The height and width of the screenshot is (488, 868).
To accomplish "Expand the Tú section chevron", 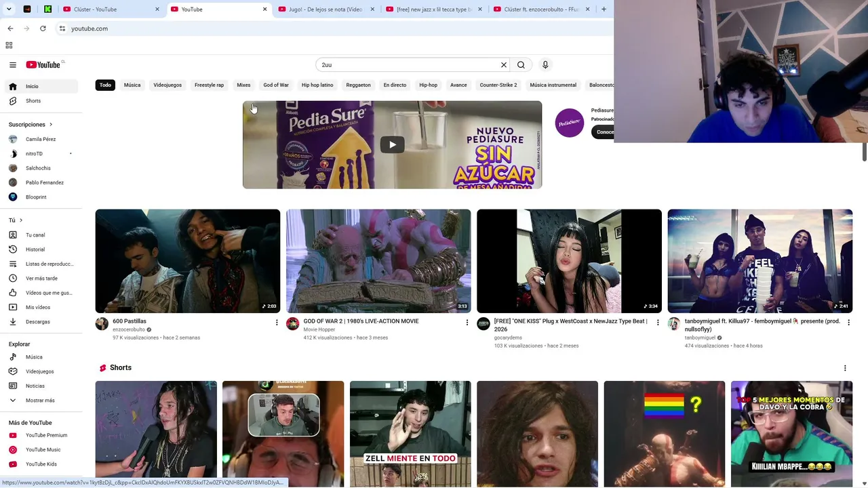I will click(x=21, y=220).
